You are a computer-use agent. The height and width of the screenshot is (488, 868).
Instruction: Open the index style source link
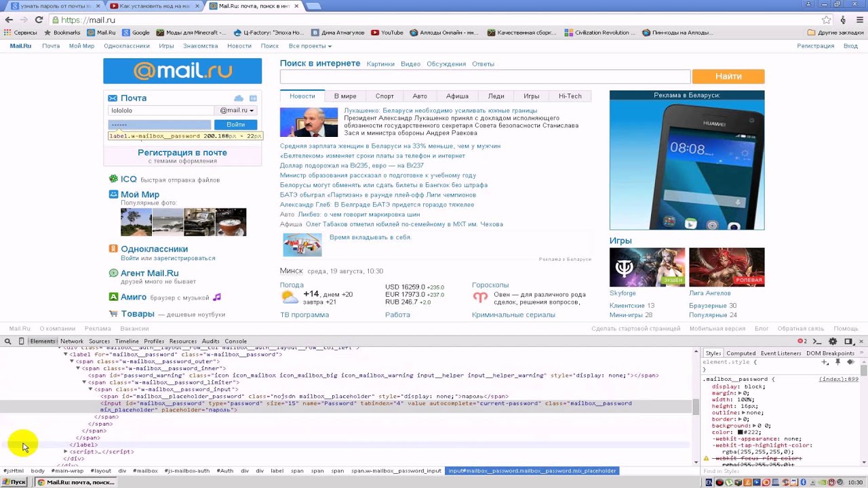point(839,380)
